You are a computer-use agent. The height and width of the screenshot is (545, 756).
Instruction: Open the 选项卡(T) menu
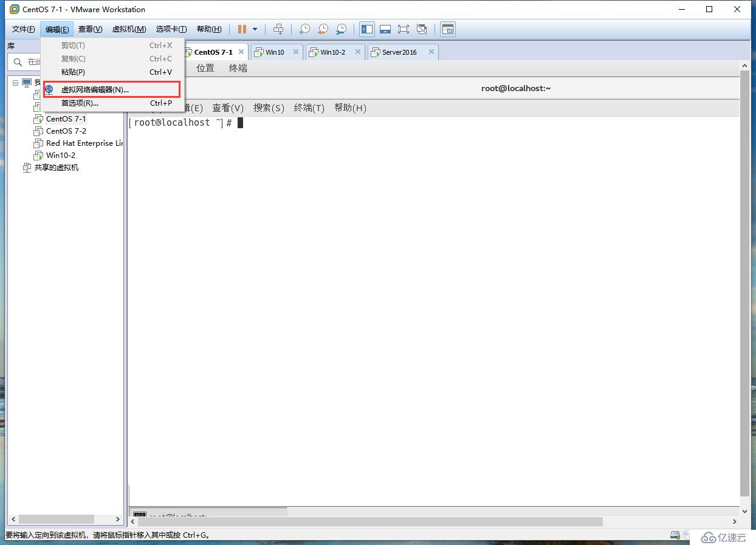pyautogui.click(x=171, y=29)
